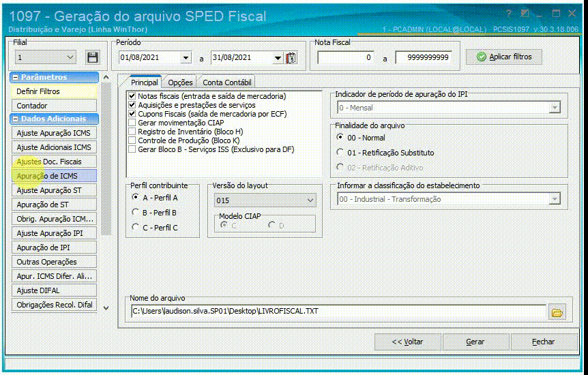Open Apur. ICMS Difer. Ali... item
This screenshot has height=375, width=588.
[55, 276]
